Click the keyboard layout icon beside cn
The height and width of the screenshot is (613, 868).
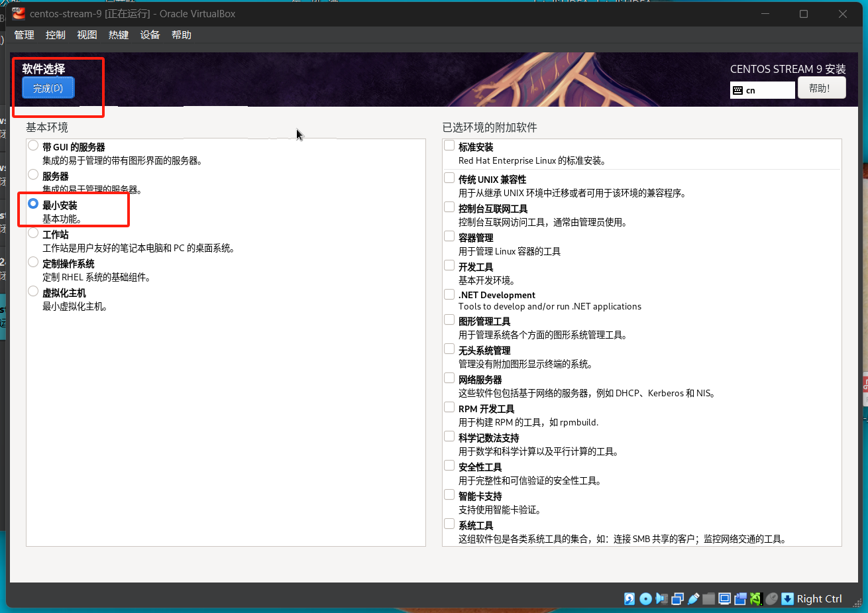pos(737,90)
